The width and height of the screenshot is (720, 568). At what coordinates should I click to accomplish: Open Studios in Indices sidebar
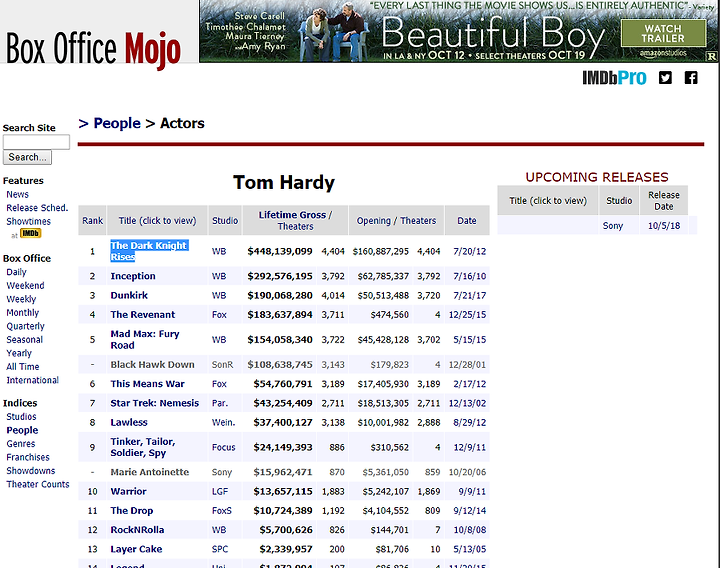(21, 416)
